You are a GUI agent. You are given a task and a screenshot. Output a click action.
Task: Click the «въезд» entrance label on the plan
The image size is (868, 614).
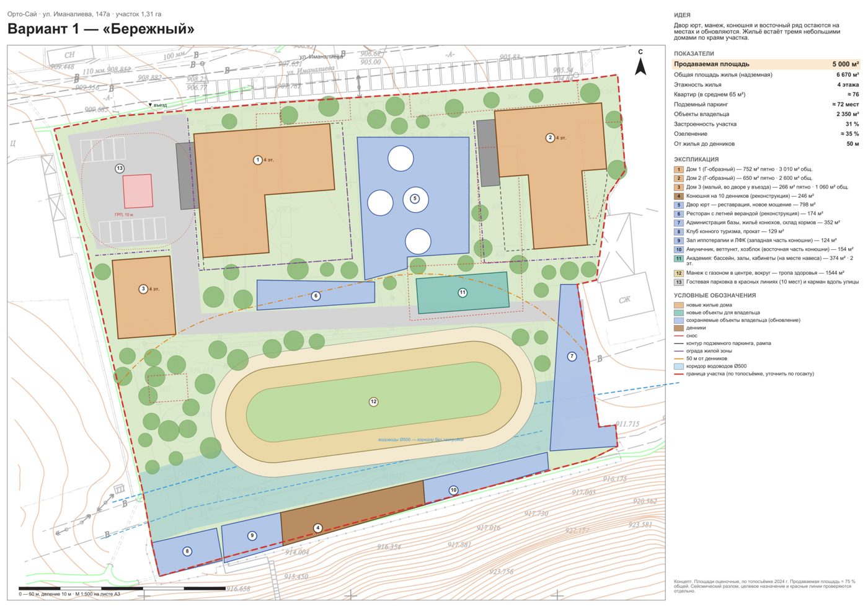158,105
